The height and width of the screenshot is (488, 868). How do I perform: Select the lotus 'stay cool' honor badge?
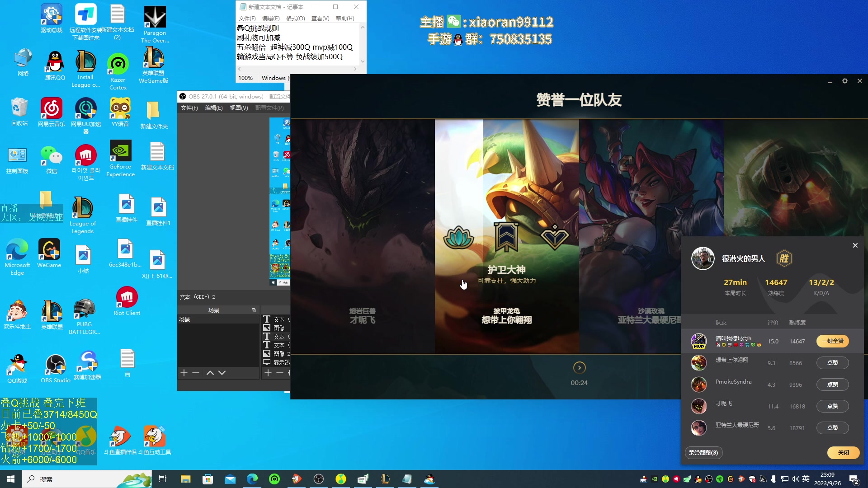tap(458, 237)
